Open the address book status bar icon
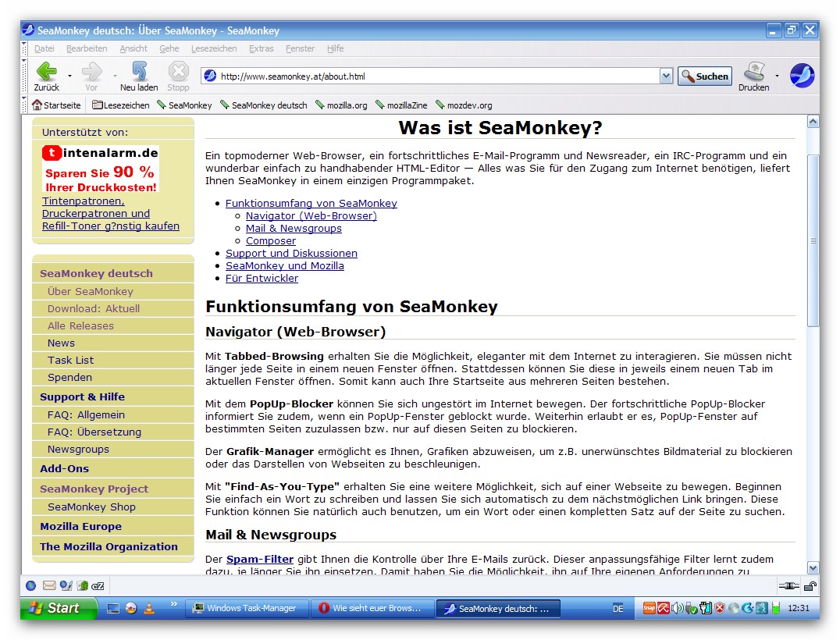 click(x=82, y=585)
